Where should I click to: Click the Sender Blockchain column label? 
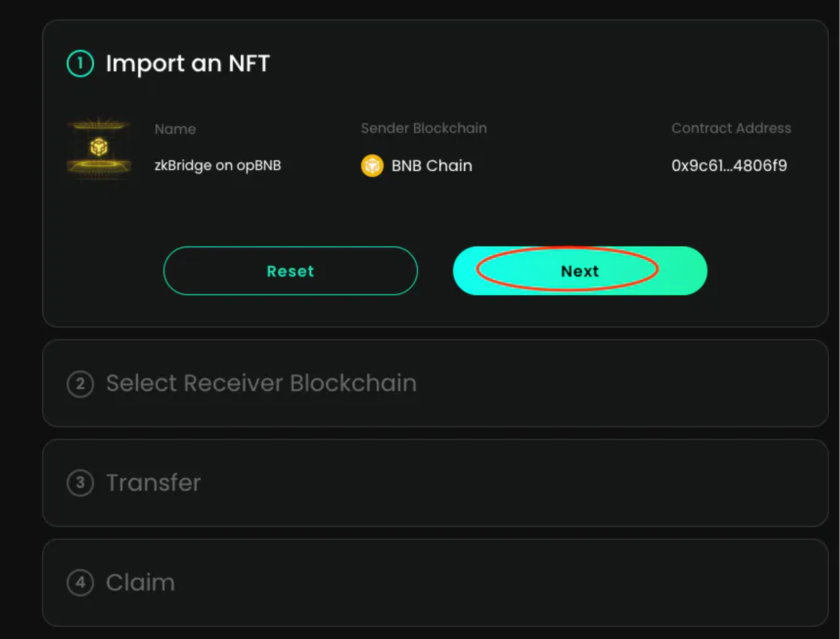point(424,128)
